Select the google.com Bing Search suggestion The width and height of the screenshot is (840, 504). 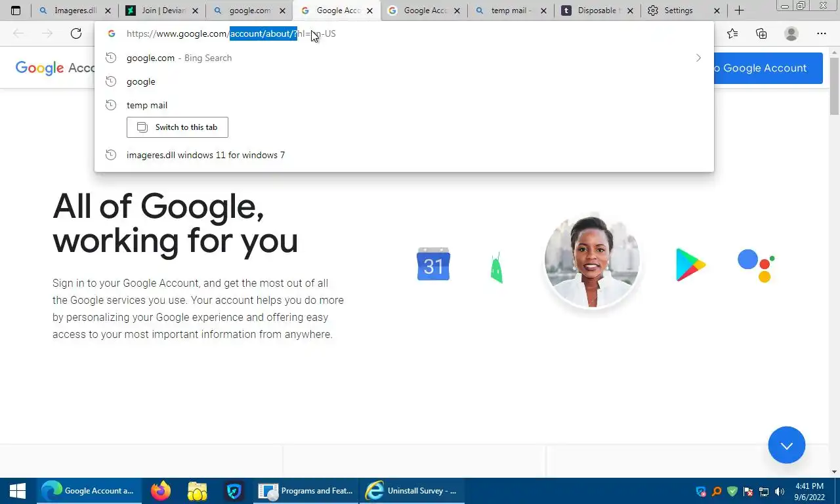pos(404,58)
